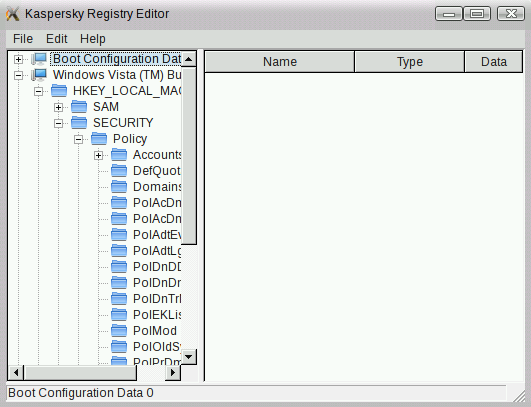Click the PolMod folder icon
Viewport: 531px width, 407px height.
pos(119,330)
